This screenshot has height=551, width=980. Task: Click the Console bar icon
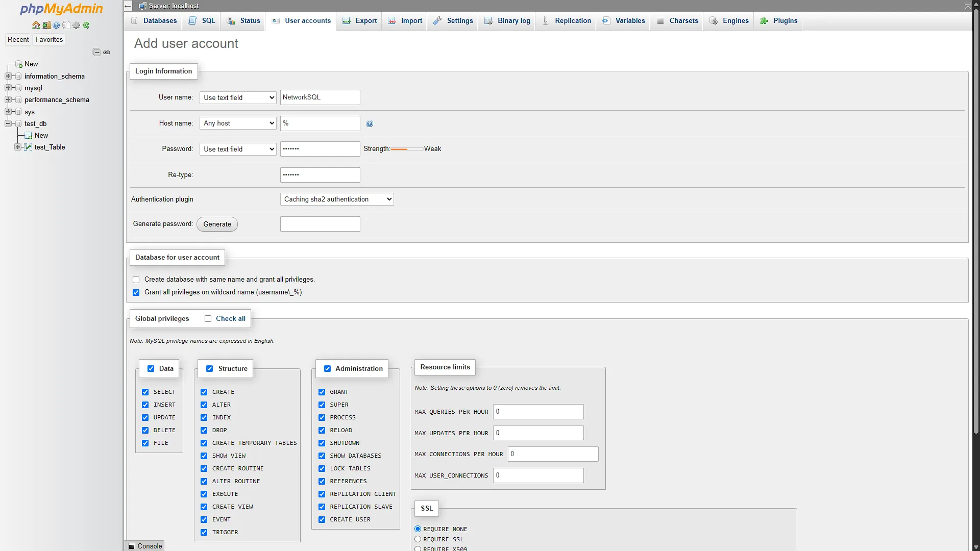[x=132, y=546]
